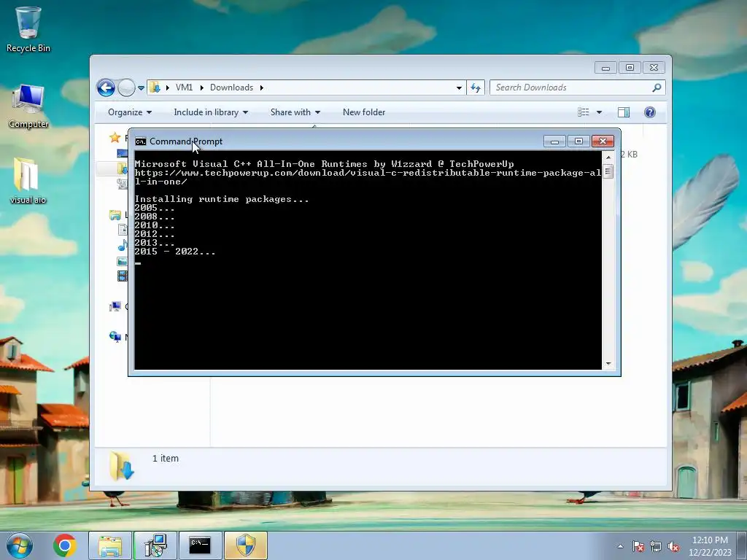
Task: Open the Action Center flag icon
Action: click(638, 546)
